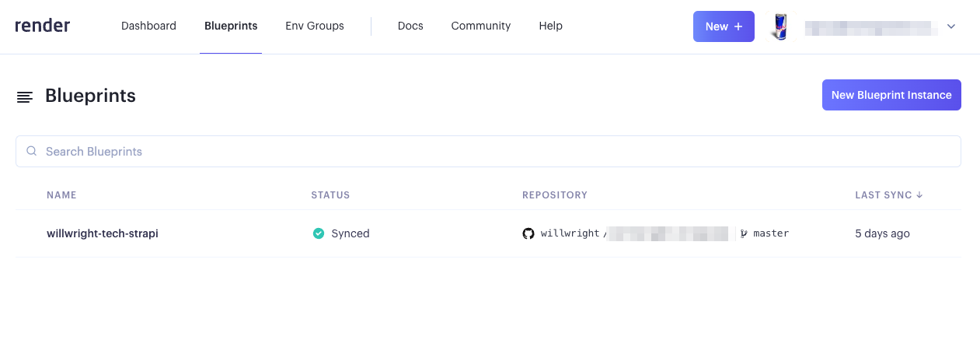Click the New + button
This screenshot has height=340, width=980.
tap(724, 26)
